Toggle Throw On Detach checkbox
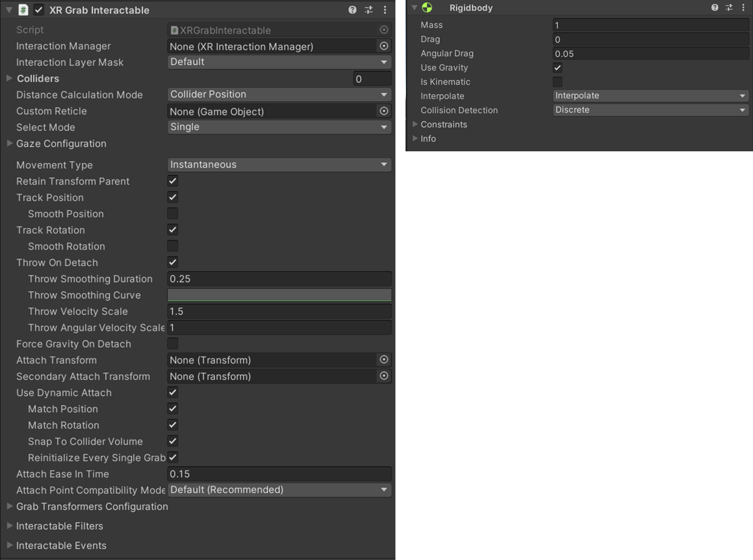Viewport: 753px width, 560px height. (x=173, y=262)
